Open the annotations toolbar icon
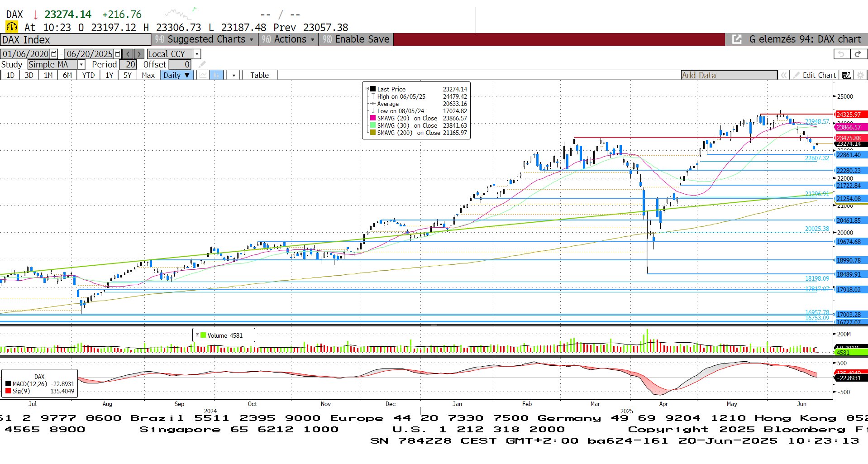Image resolution: width=868 pixels, height=464 pixels. [846, 75]
